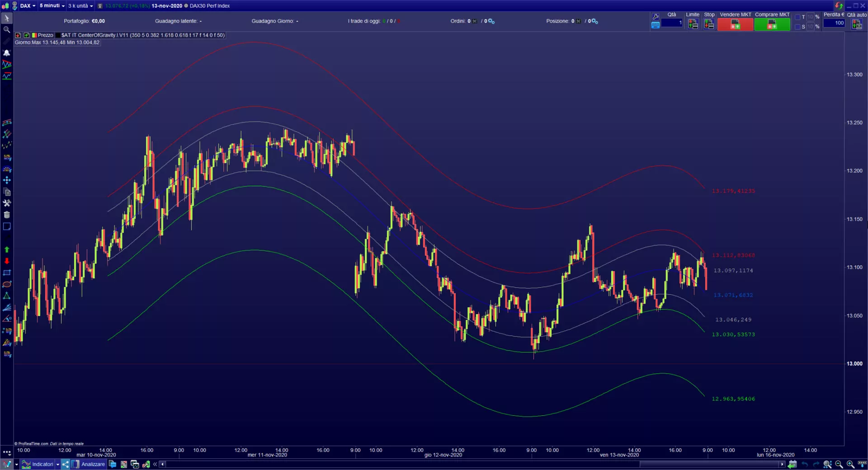Viewport: 868px width, 470px height.
Task: Click the T percent value field
Action: [810, 17]
